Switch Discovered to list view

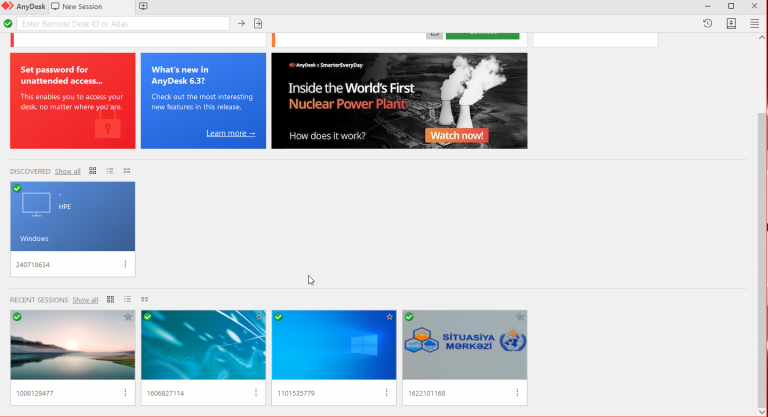click(110, 171)
